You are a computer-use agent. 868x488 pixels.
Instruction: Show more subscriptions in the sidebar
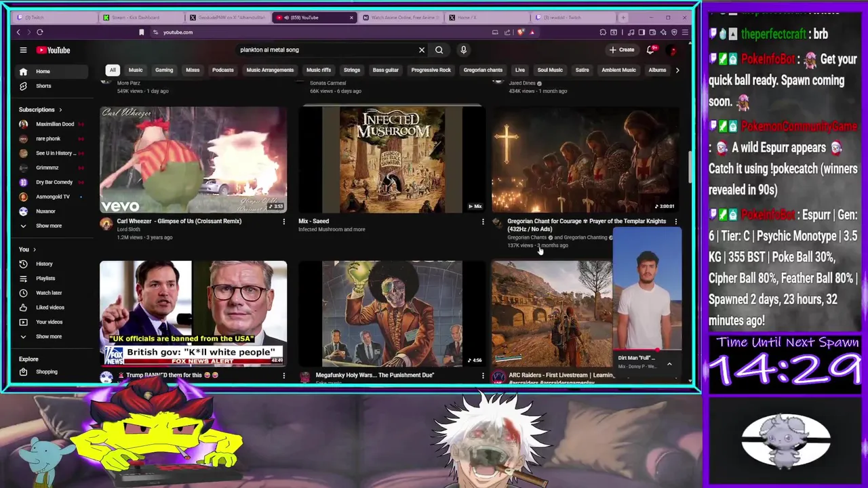tap(48, 226)
